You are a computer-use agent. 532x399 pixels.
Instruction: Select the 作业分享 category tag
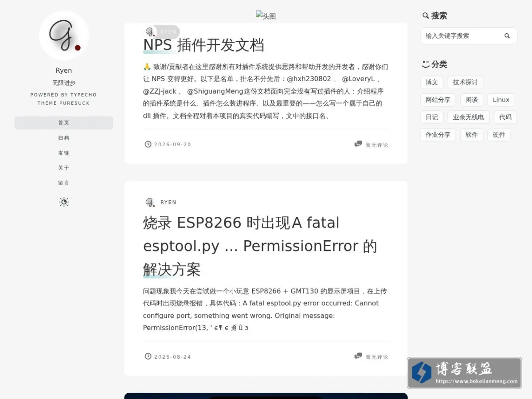pyautogui.click(x=438, y=135)
